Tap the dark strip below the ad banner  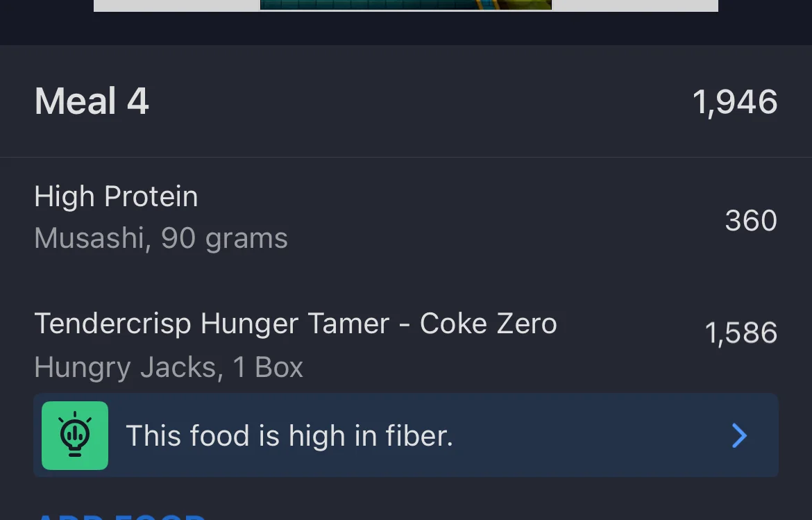(x=405, y=28)
